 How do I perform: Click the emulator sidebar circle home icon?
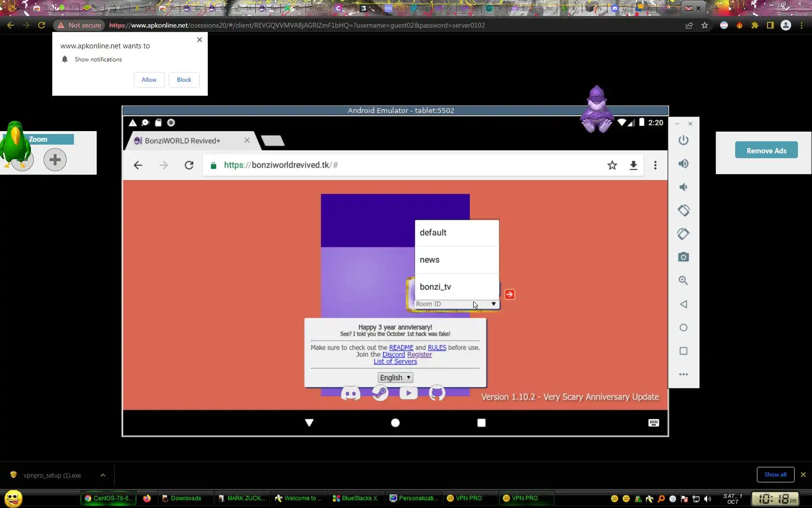click(683, 328)
